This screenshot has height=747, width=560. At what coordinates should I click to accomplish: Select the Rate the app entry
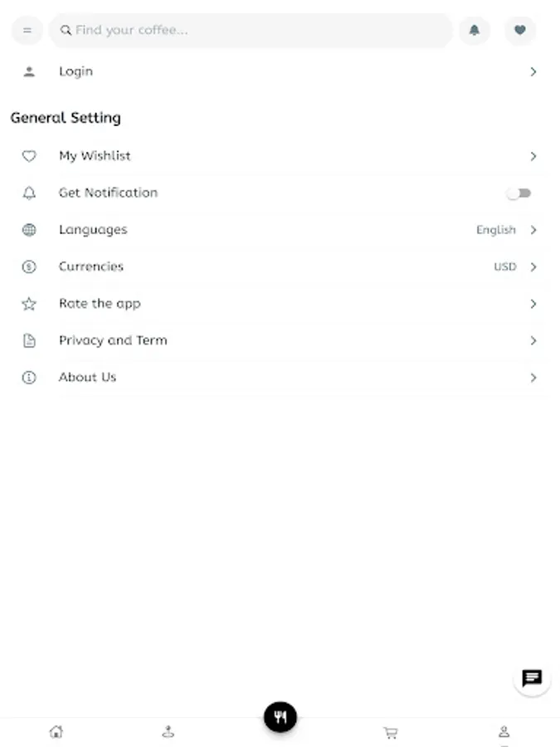coord(100,304)
